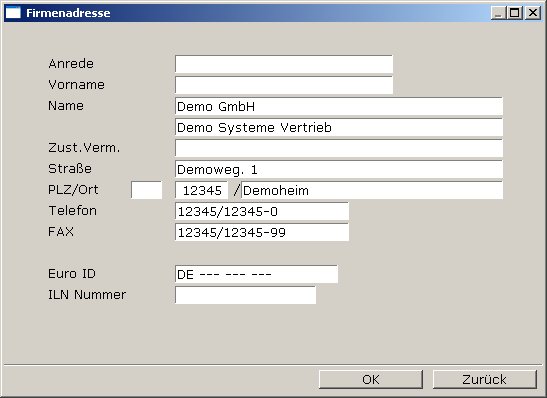Click the Firmenadresse title text
Viewport: 547px width, 398px height.
coord(68,13)
